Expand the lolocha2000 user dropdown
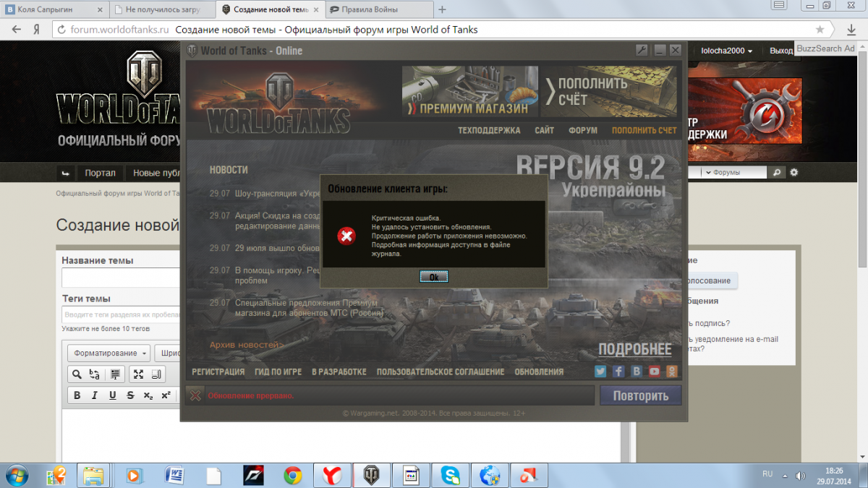The height and width of the screenshot is (488, 868). (x=726, y=51)
